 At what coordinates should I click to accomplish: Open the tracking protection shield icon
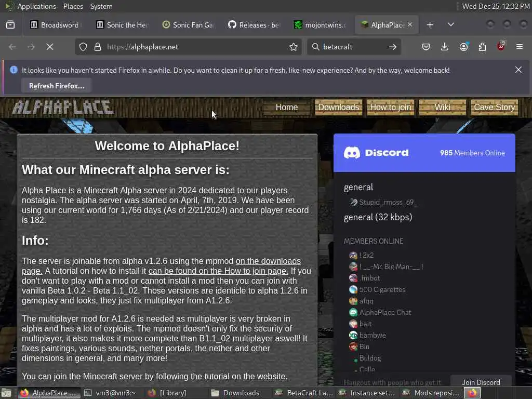click(x=83, y=47)
